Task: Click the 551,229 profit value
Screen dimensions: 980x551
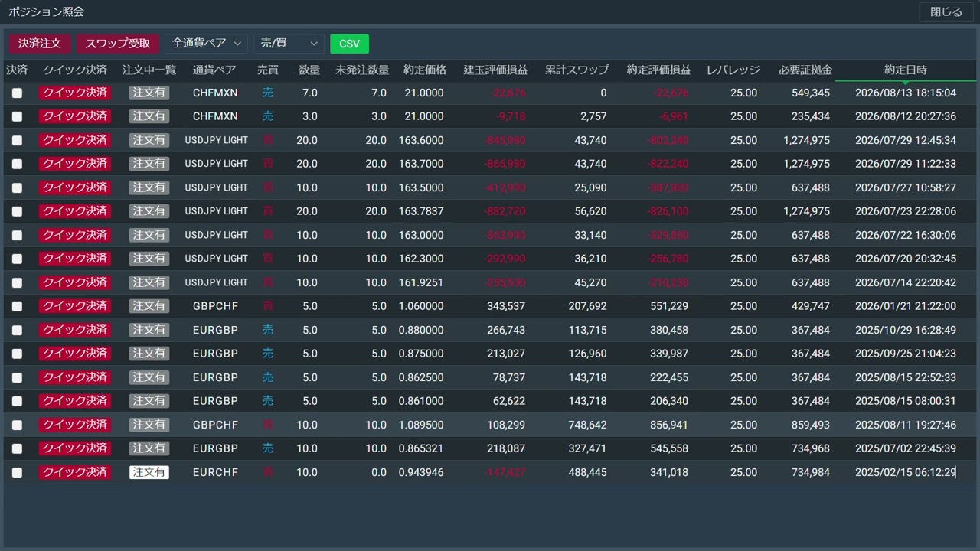Action: coord(669,306)
